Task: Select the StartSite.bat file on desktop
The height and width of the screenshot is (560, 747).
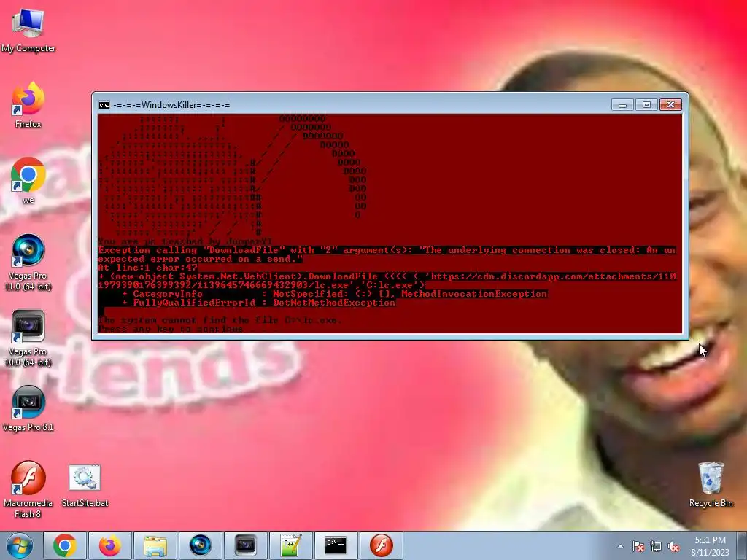Action: point(85,485)
